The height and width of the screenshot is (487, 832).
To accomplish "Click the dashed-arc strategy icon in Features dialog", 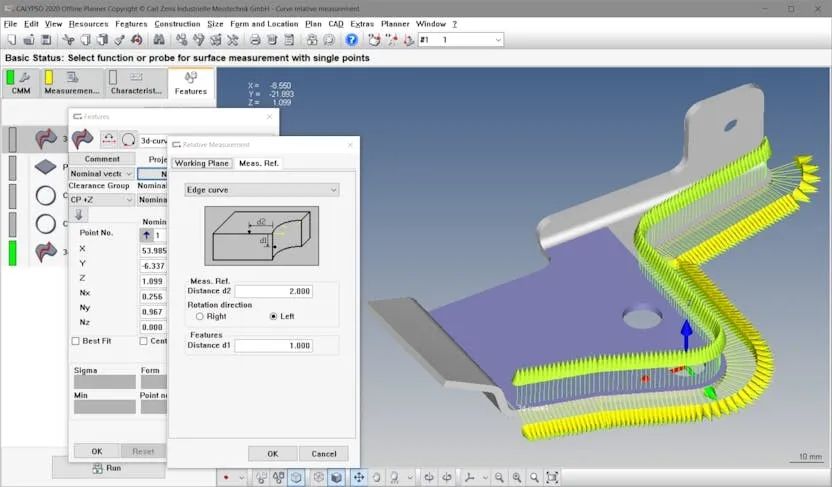I will [109, 140].
